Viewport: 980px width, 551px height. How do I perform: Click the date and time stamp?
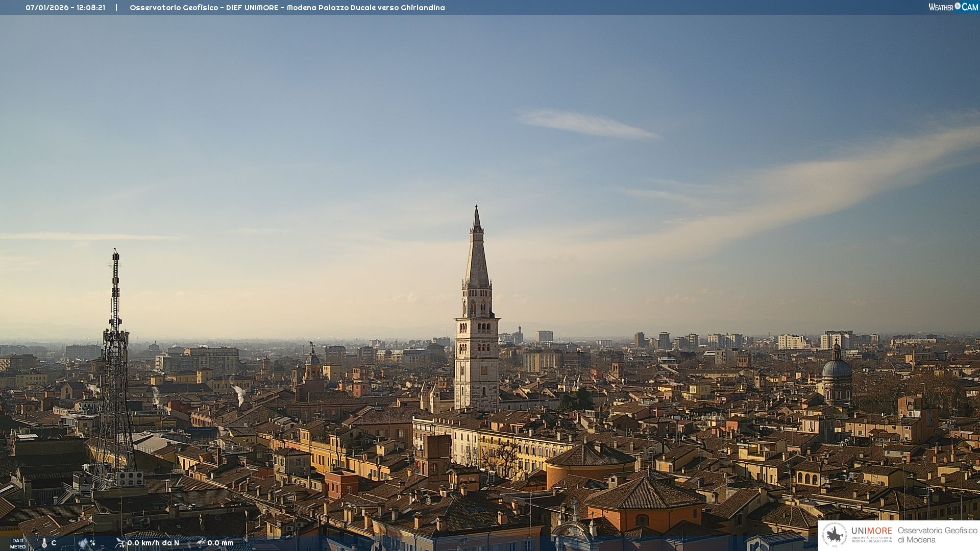pyautogui.click(x=65, y=8)
